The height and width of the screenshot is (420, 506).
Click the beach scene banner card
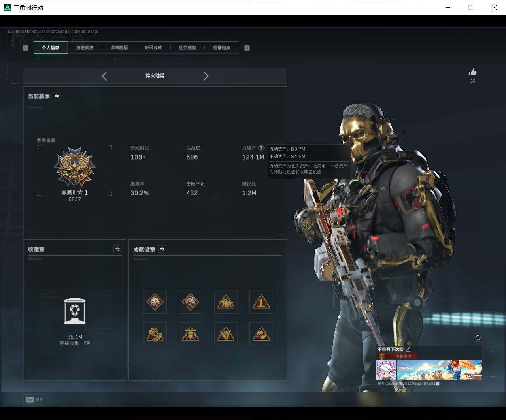click(x=439, y=370)
